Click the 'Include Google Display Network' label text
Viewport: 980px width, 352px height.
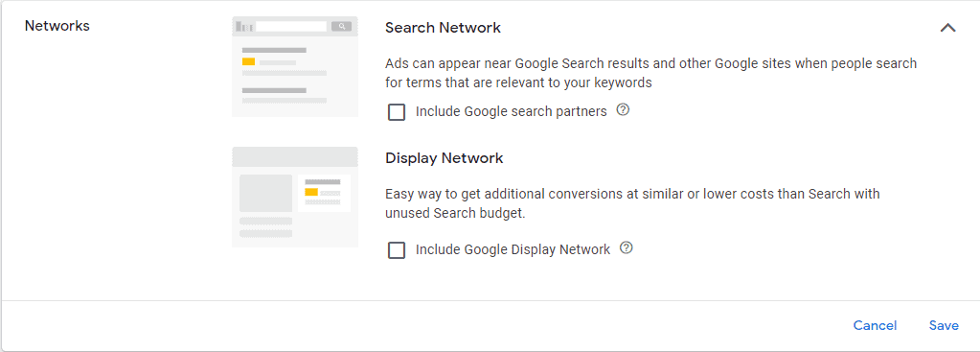[x=513, y=250]
